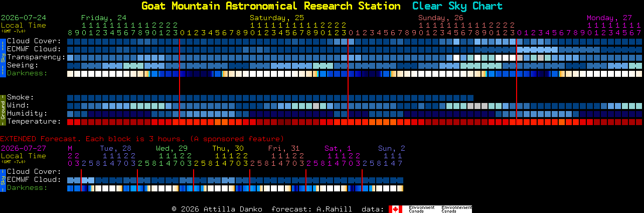The image size is (644, 213).
Task: Click the Canadian flag icon
Action: point(396,209)
